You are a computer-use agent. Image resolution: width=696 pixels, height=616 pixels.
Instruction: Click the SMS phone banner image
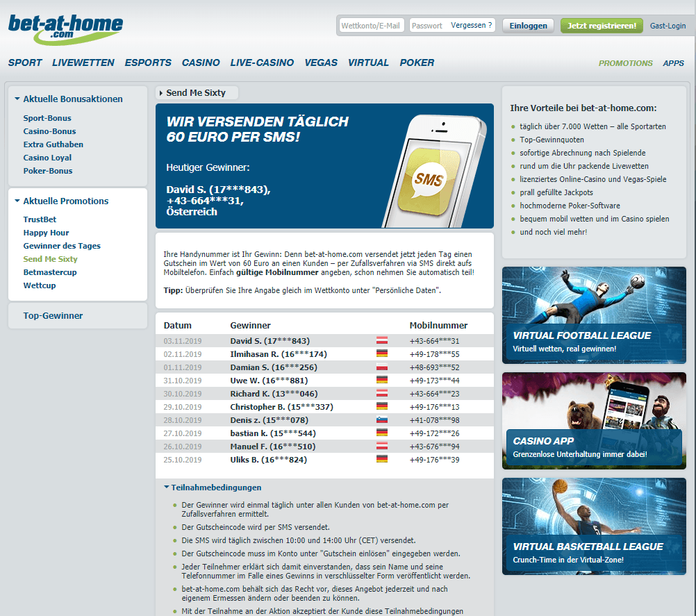[x=324, y=166]
